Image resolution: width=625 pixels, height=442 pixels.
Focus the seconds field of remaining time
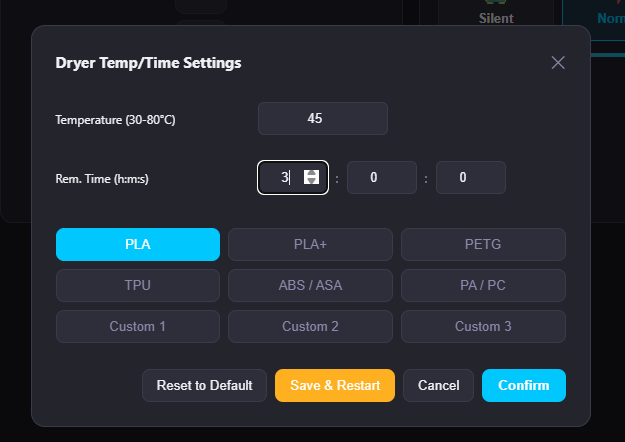tap(471, 177)
